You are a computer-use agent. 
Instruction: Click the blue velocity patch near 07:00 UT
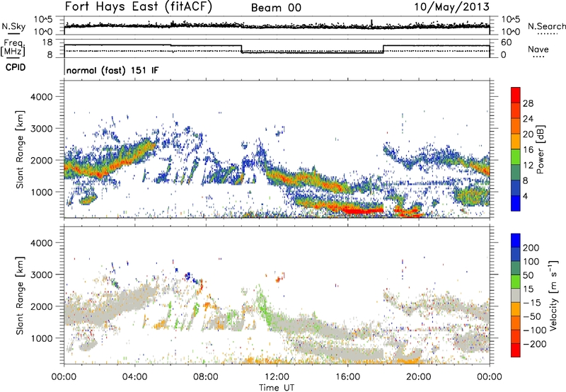click(188, 277)
